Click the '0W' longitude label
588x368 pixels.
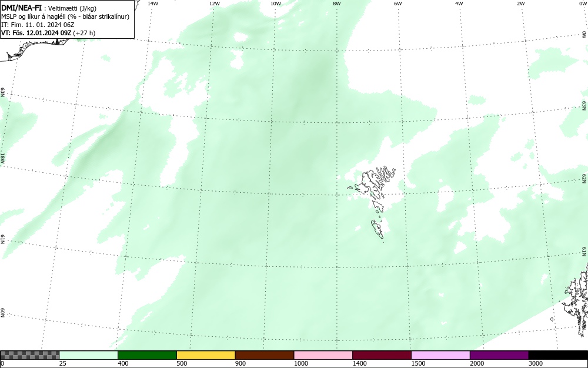[582, 4]
